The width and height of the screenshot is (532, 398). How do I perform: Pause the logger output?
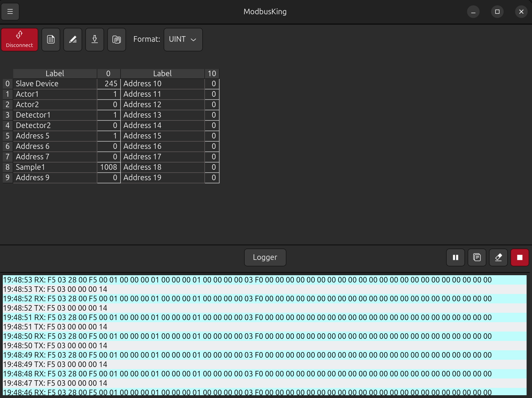point(455,257)
